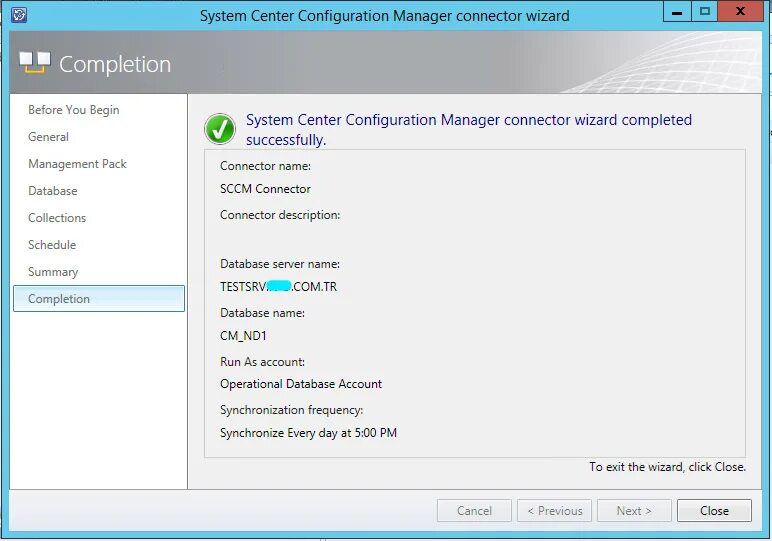This screenshot has height=541, width=772.
Task: Click the 'Connector description:' label
Action: 280,215
